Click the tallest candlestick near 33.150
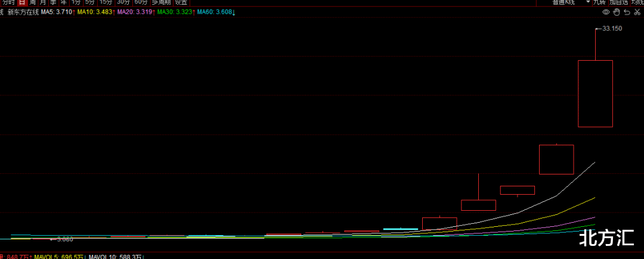This screenshot has height=259, width=644. tap(596, 93)
